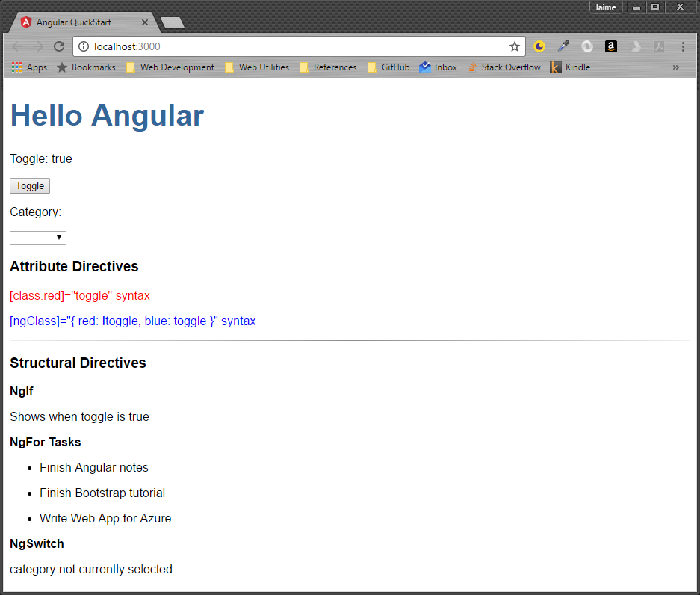Screen dimensions: 700x595
Task: Open References bookmarks folder
Action: pos(328,67)
